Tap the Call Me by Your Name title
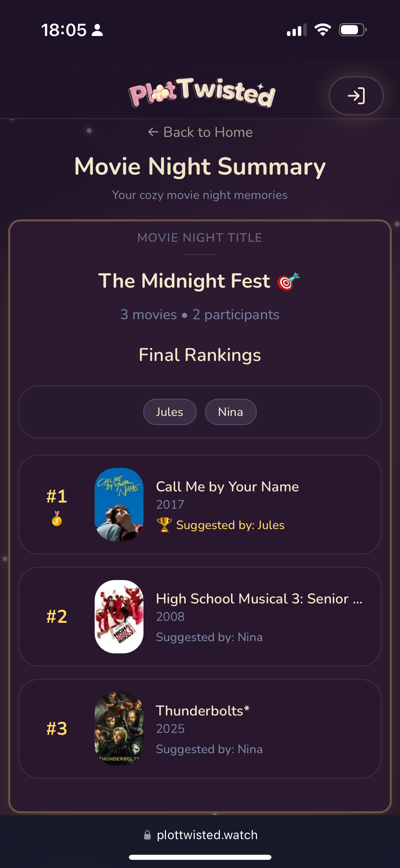The height and width of the screenshot is (868, 400). click(x=227, y=487)
